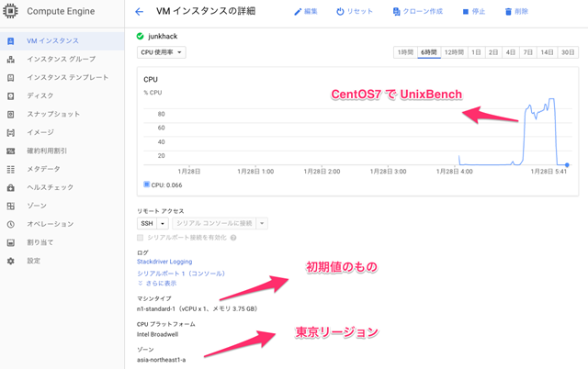Toggle the CPU legend checkbox
The width and height of the screenshot is (588, 369).
click(x=147, y=184)
